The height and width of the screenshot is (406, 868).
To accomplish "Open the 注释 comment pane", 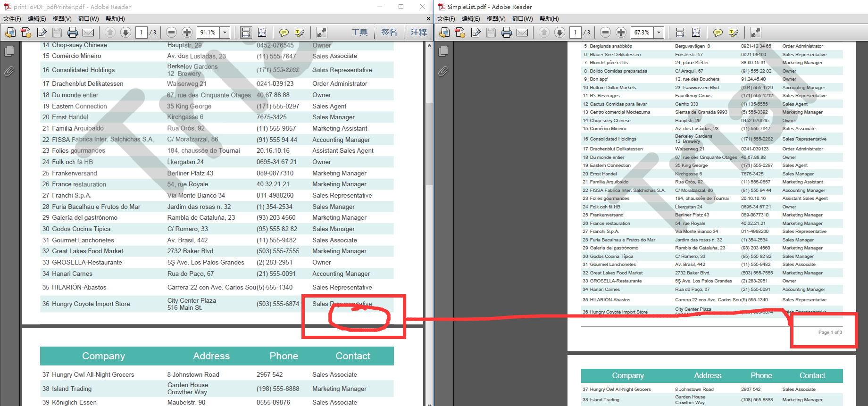I will coord(418,33).
